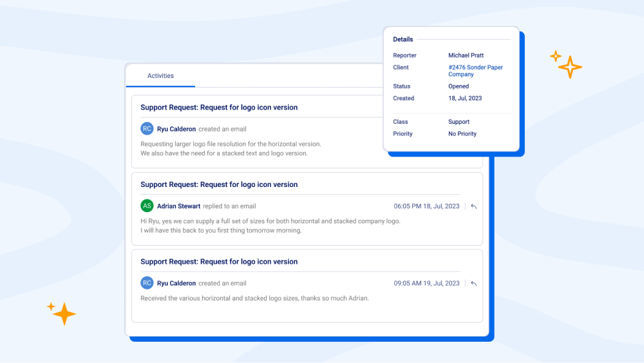Select the third Support Request title

point(219,262)
